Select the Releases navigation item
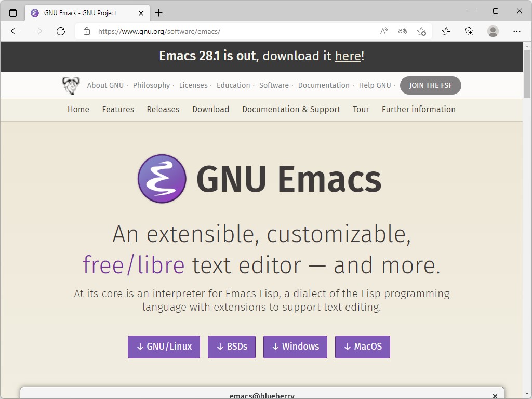Screen dimensions: 532x399 pos(163,109)
